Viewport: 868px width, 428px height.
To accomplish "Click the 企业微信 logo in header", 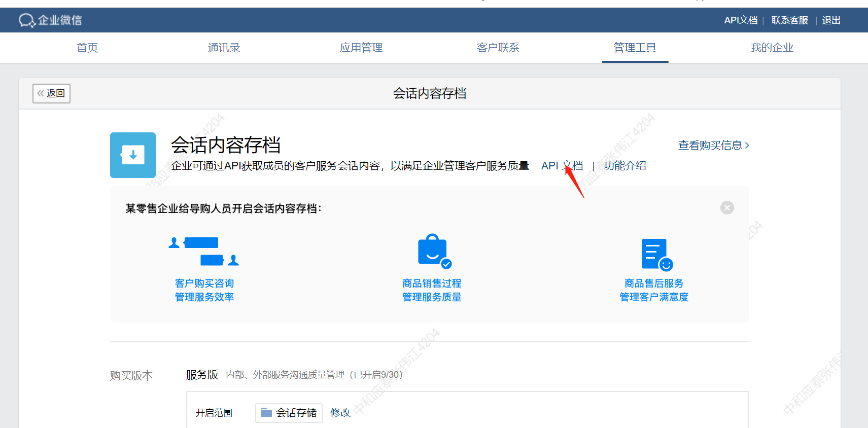I will (50, 20).
